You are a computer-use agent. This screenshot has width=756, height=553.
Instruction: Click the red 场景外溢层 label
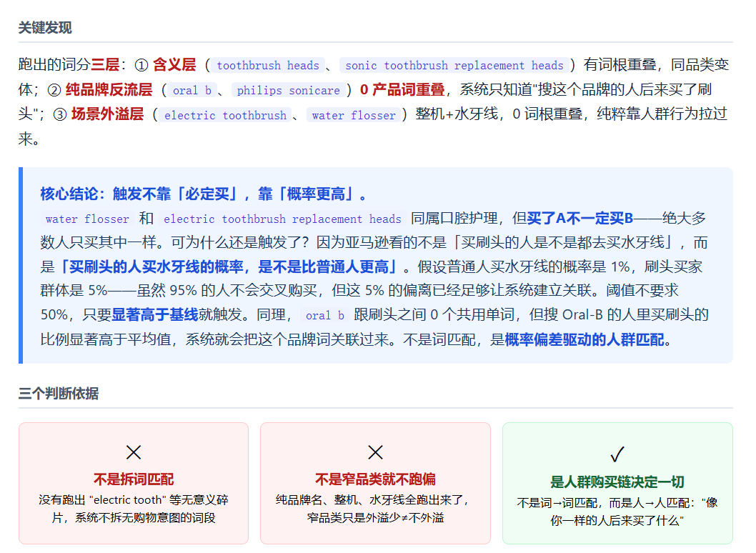(x=107, y=114)
